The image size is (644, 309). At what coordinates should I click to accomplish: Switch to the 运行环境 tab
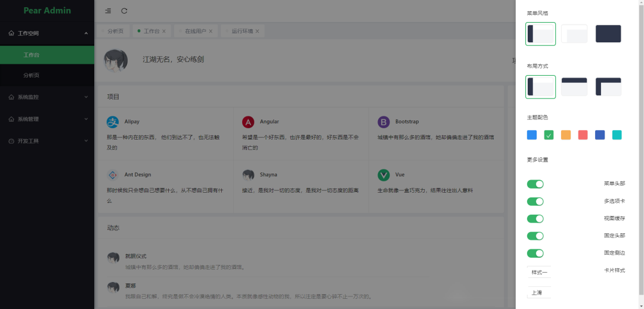(x=241, y=31)
